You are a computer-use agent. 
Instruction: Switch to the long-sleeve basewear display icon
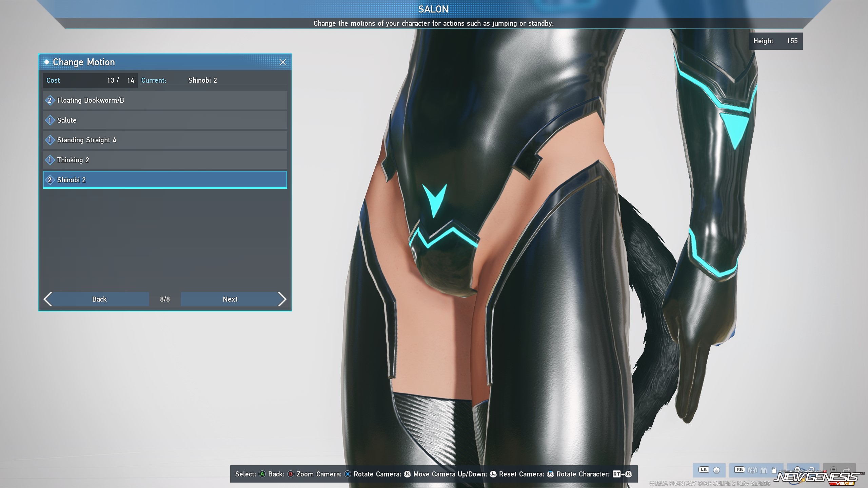[764, 470]
